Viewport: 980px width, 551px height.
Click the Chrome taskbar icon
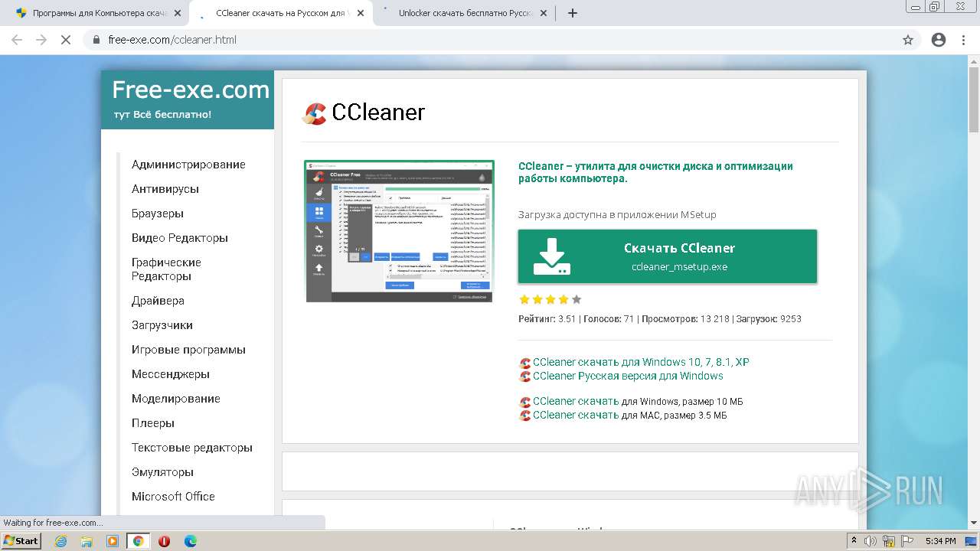(x=138, y=541)
